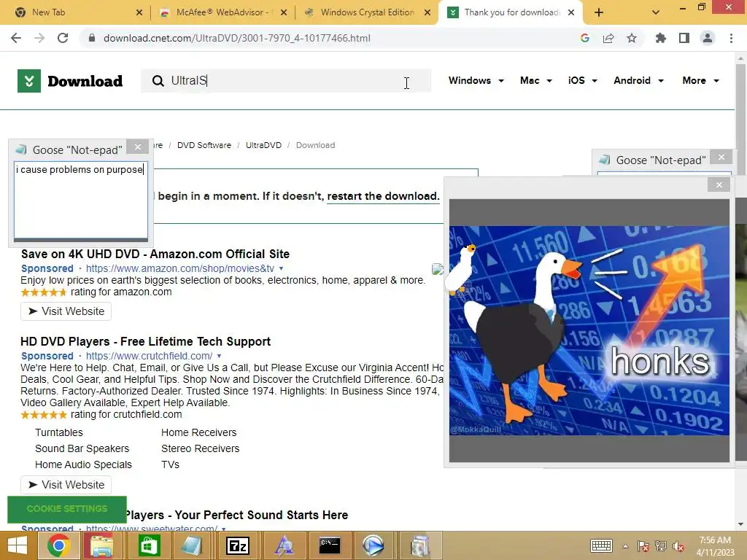The height and width of the screenshot is (560, 747).
Task: Click Visit Website under Amazon ad
Action: pyautogui.click(x=66, y=311)
